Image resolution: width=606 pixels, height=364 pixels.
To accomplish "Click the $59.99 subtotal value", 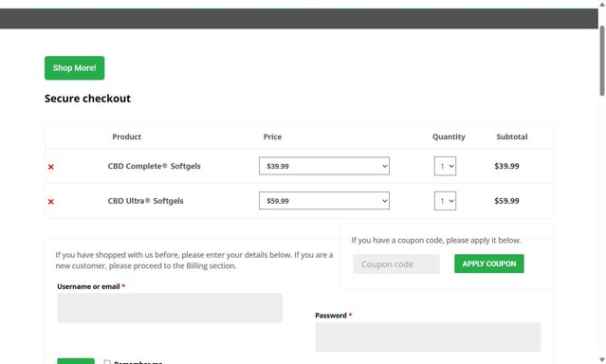I will (x=506, y=201).
